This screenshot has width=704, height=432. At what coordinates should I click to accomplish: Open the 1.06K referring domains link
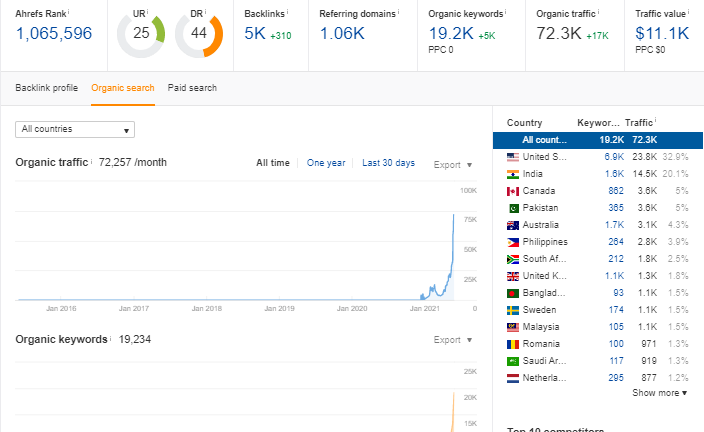(342, 34)
